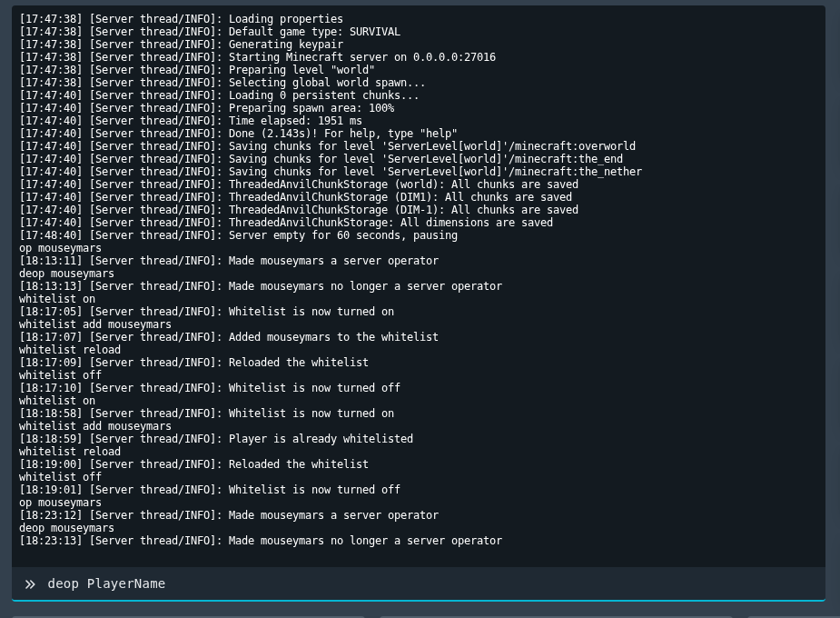Select 'Starting Minecraft server on 0.0.0.0:27016' line
The height and width of the screenshot is (618, 840).
pos(258,57)
